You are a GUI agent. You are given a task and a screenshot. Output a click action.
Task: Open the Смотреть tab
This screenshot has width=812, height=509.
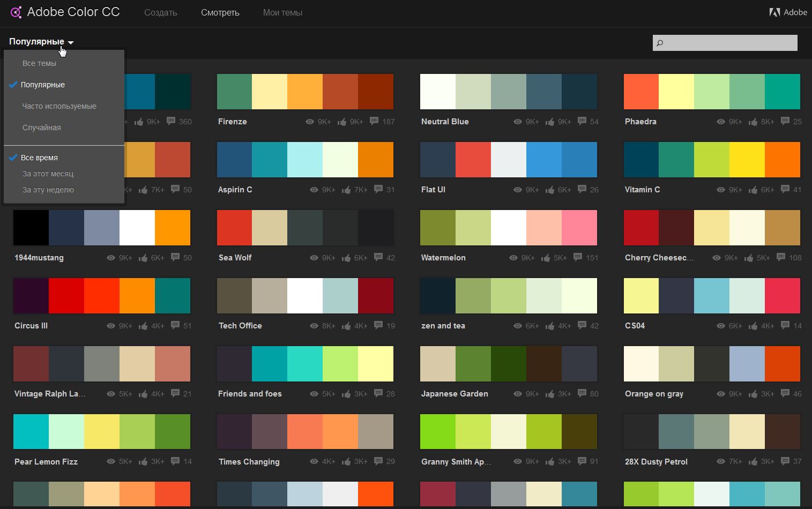220,12
